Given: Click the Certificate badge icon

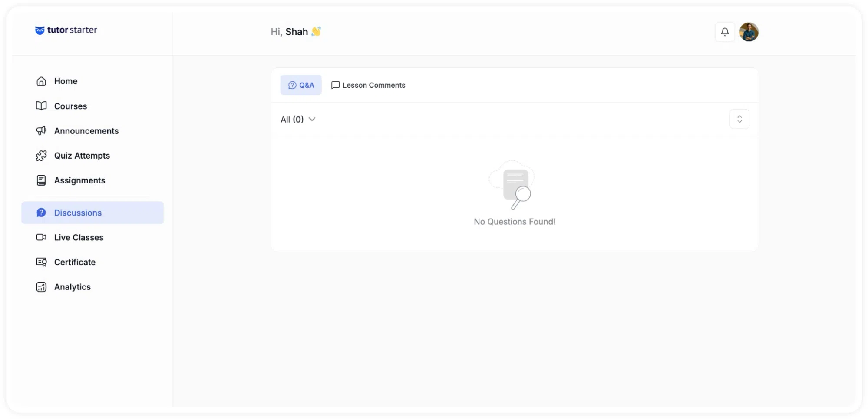Looking at the screenshot, I should tap(41, 262).
